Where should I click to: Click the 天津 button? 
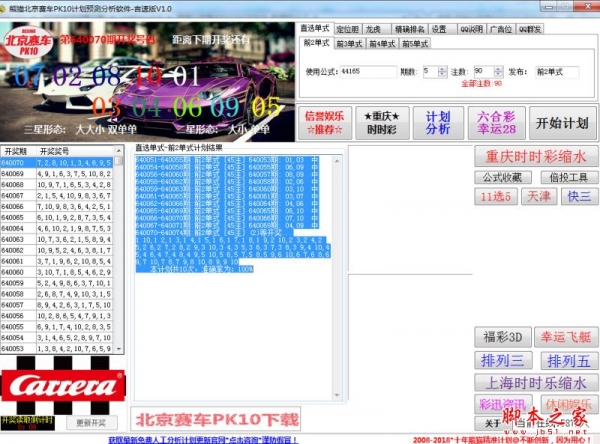click(x=539, y=197)
